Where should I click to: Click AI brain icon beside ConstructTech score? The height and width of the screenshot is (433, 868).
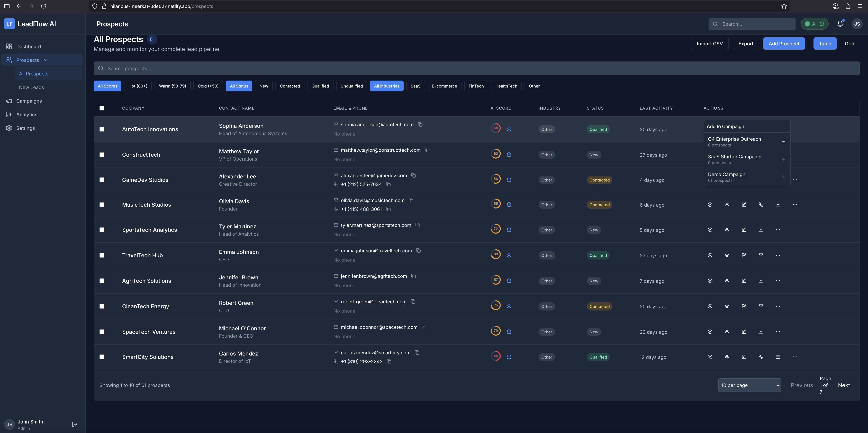pyautogui.click(x=509, y=155)
